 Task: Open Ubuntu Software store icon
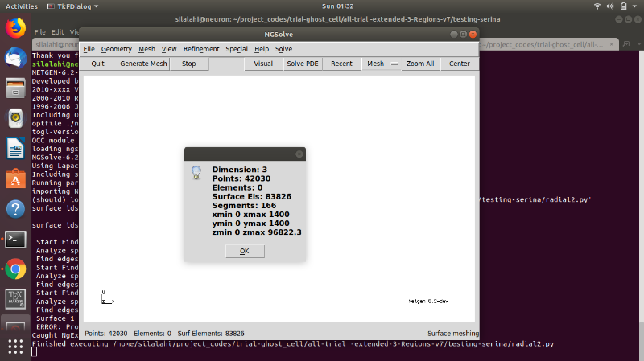tap(15, 178)
